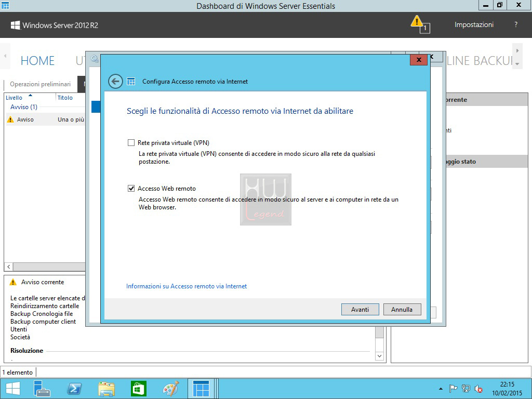Screen dimensions: 532x399
Task: Expand the tab overflow dropdown arrow
Action: click(x=517, y=64)
